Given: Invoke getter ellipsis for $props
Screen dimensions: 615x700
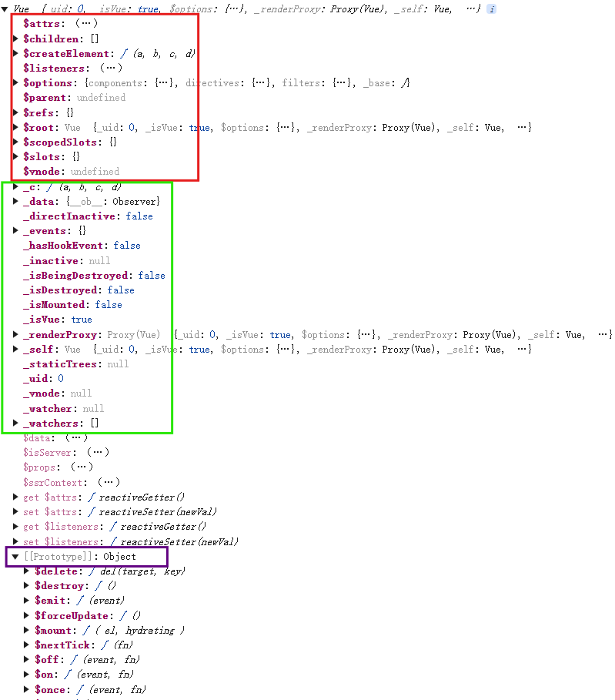Looking at the screenshot, I should 82,467.
